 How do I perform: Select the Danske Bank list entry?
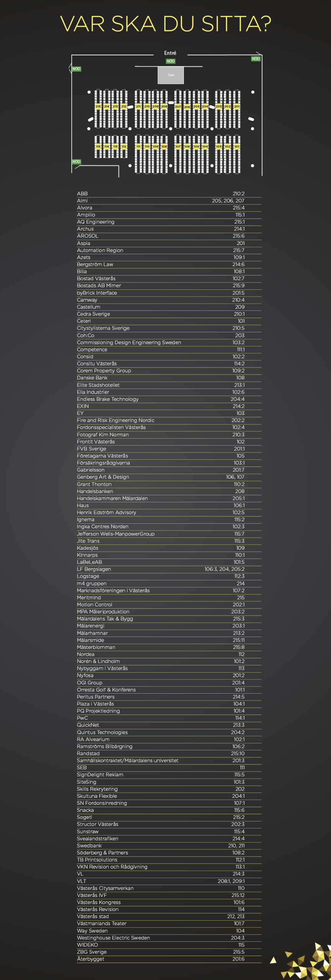(x=169, y=378)
